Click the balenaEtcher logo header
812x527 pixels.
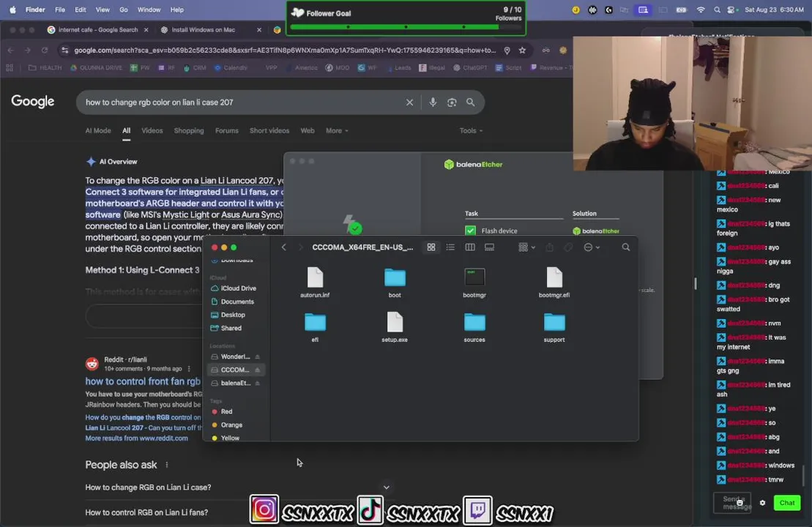click(x=473, y=165)
